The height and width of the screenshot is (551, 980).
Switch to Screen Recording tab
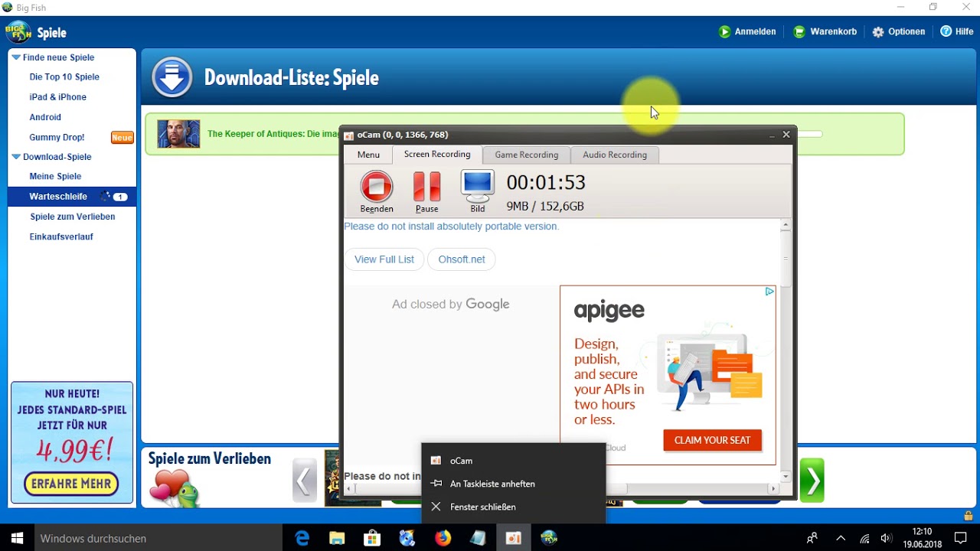click(437, 154)
